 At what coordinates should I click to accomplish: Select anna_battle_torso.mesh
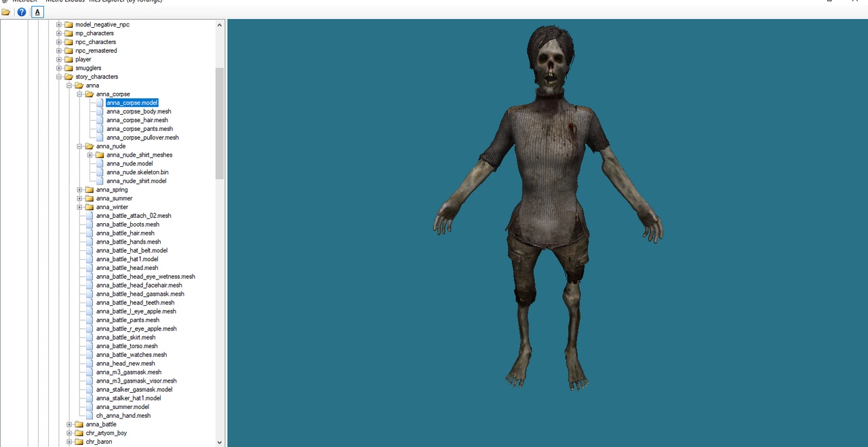(127, 346)
